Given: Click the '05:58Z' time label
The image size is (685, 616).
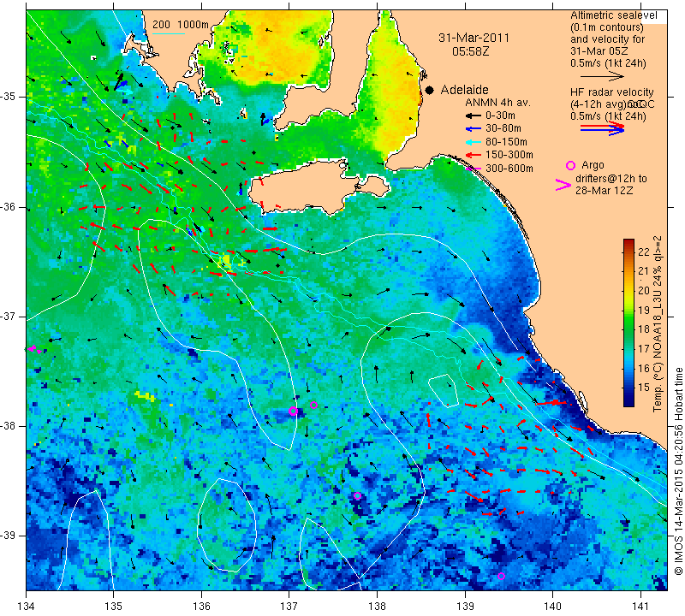Looking at the screenshot, I should coord(470,51).
